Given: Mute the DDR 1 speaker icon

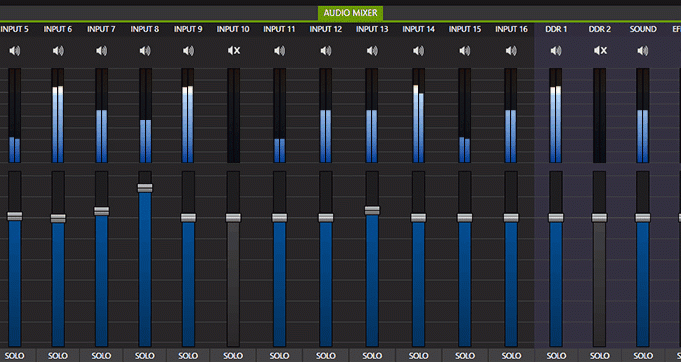Looking at the screenshot, I should coord(556,51).
